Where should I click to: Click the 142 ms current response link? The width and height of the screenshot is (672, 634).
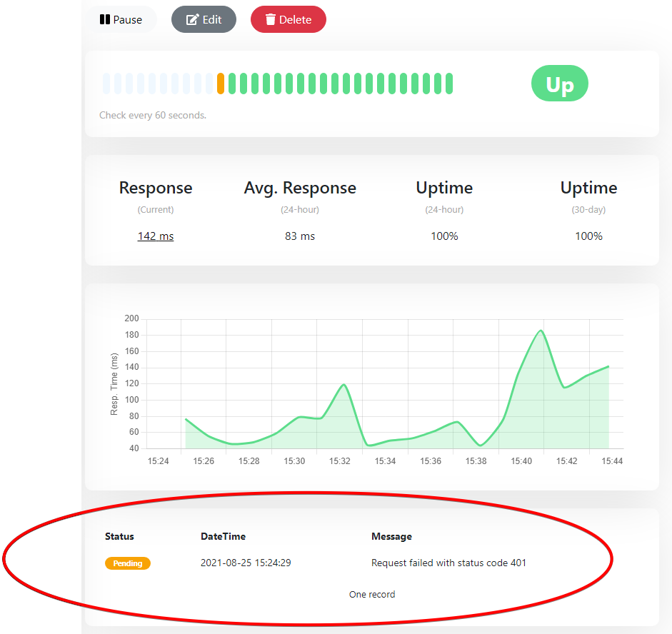[x=156, y=236]
